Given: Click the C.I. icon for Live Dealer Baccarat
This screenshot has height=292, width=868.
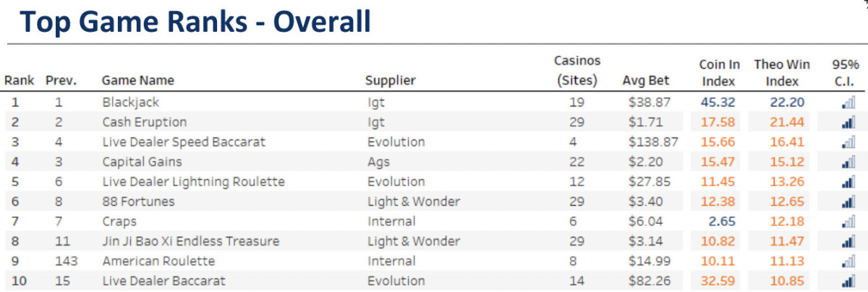Looking at the screenshot, I should [x=848, y=280].
